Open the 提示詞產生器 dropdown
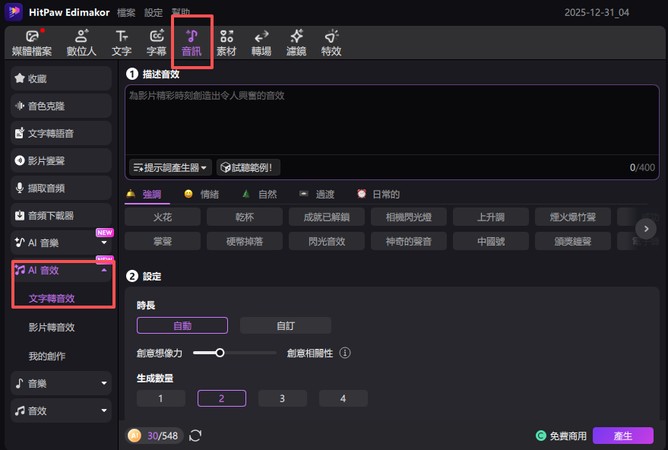Viewport: 668px width, 450px height. (x=170, y=167)
